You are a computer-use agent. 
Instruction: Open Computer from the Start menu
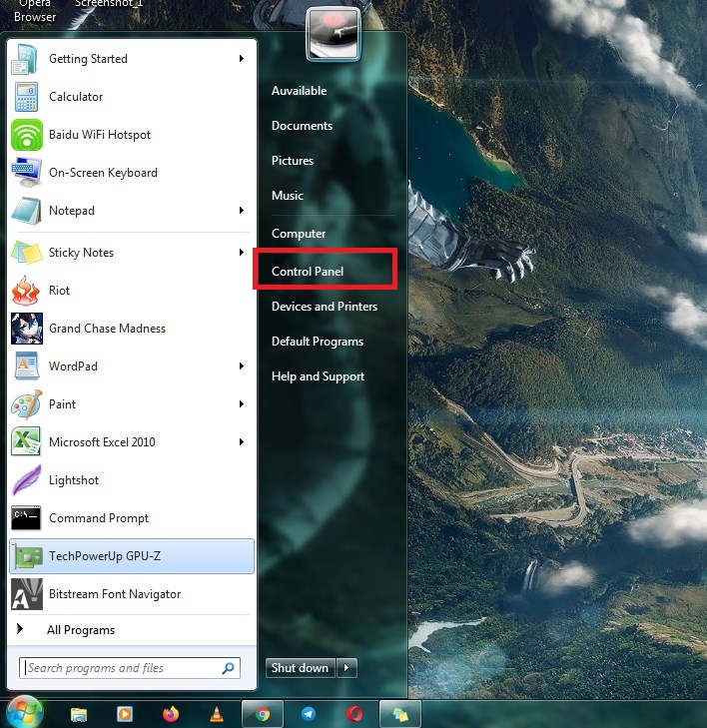pos(299,233)
